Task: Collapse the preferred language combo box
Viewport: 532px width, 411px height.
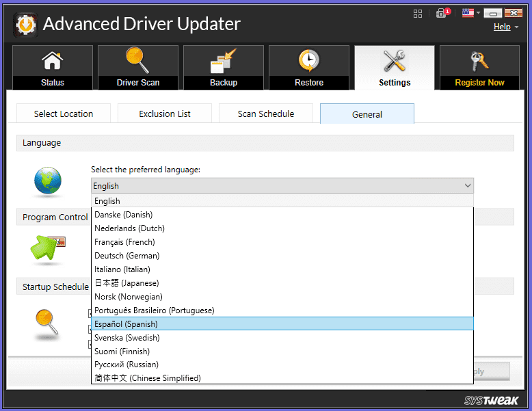Action: pos(282,185)
